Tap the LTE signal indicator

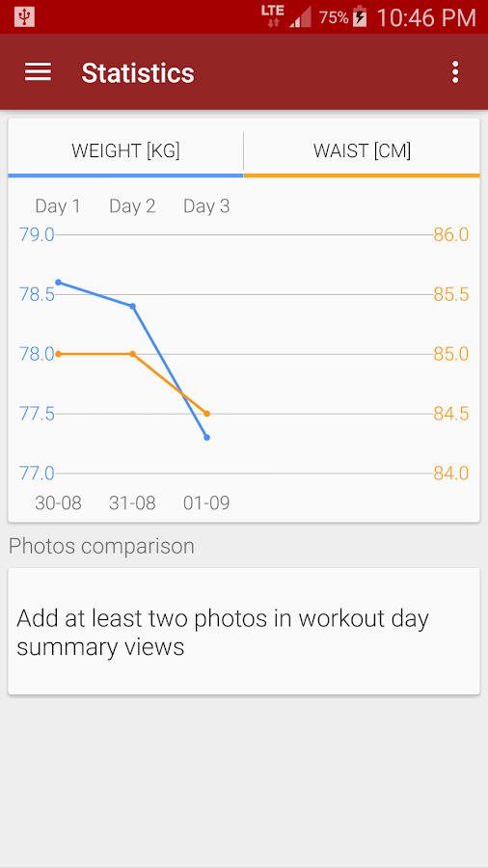(x=273, y=16)
